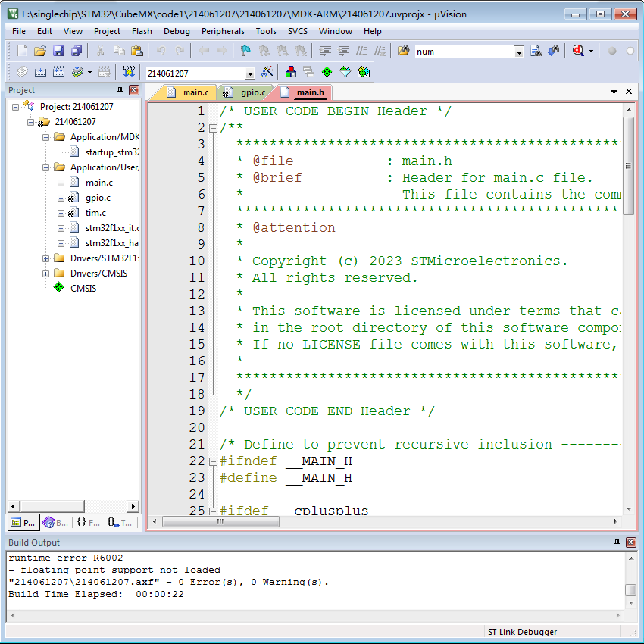Collapse code fold at line 22

click(213, 461)
